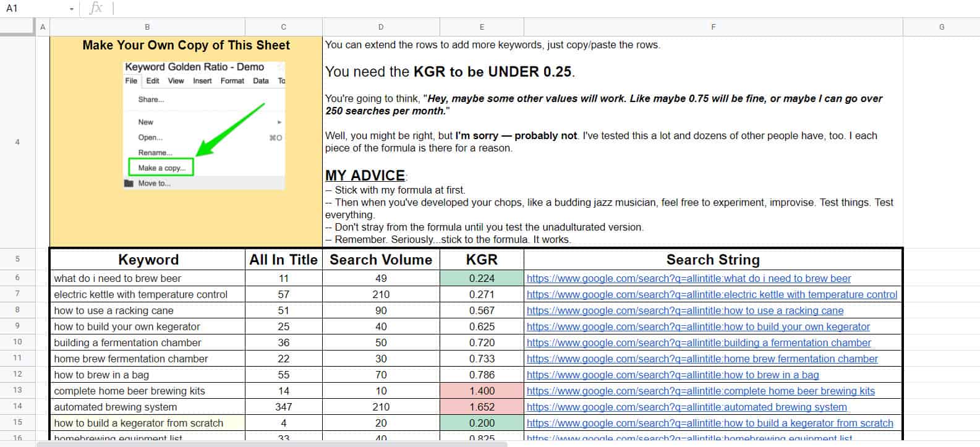980x447 pixels.
Task: Open the 'building a fermentation chamber' search link
Action: (698, 343)
